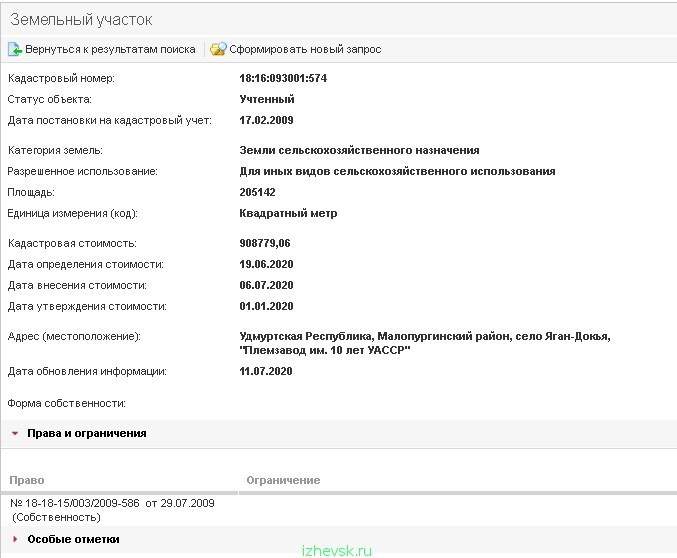Screen dimensions: 677x558
Task: Click the 'Права и ограничения' section header
Action: click(x=87, y=433)
